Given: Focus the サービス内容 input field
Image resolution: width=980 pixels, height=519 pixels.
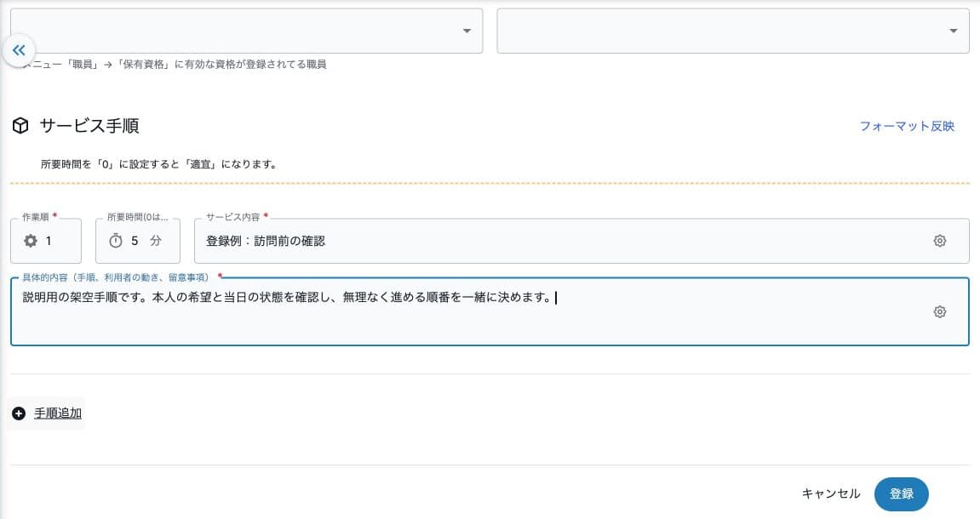Looking at the screenshot, I should 582,241.
